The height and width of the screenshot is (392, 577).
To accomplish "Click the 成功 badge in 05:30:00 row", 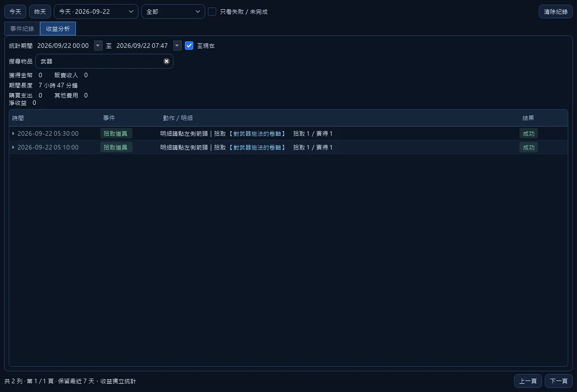I will click(529, 133).
